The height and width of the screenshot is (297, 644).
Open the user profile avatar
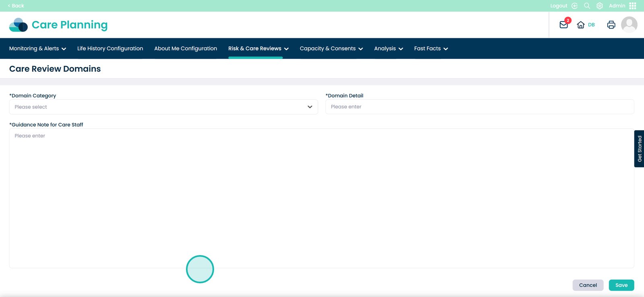[x=629, y=25]
